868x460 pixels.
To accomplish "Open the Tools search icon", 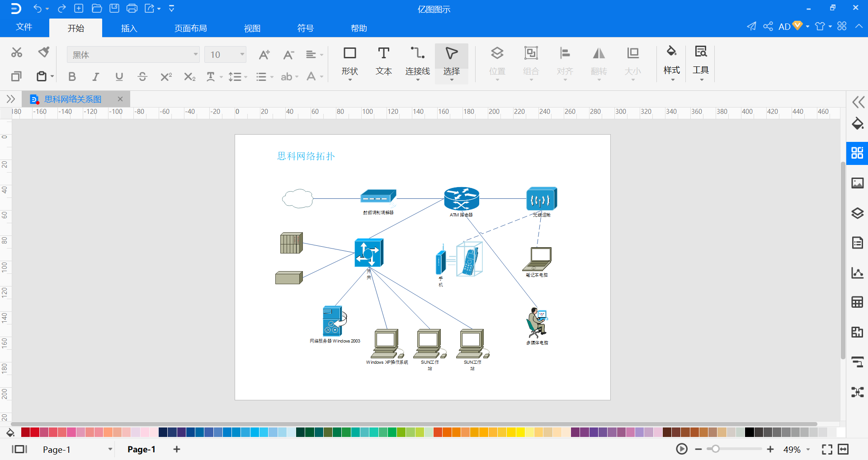I will pos(701,62).
